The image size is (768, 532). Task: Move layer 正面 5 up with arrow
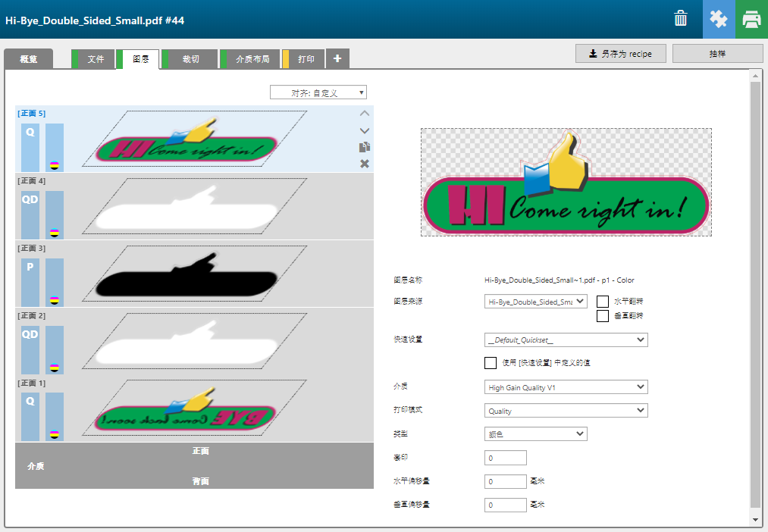pos(365,114)
